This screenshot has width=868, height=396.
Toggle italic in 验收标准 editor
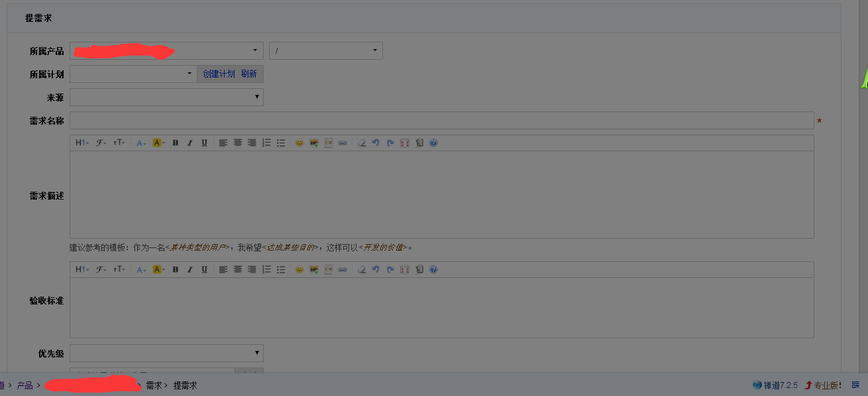click(x=190, y=269)
